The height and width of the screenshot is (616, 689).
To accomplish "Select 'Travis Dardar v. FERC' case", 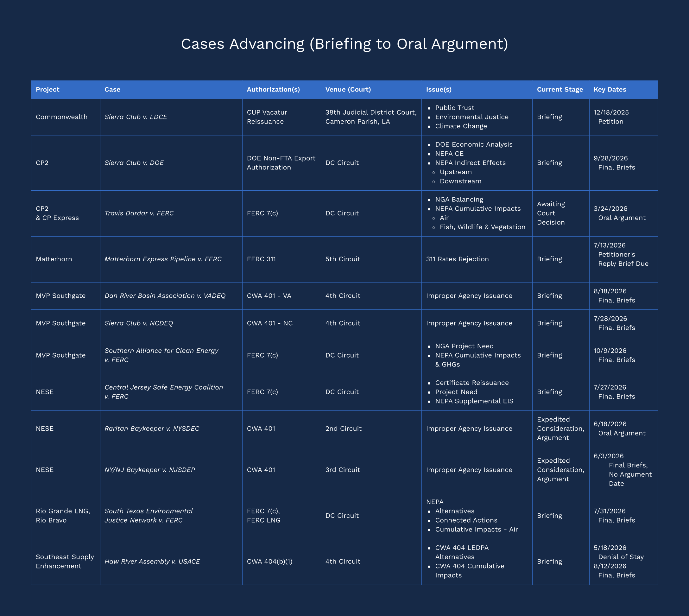I will 139,213.
